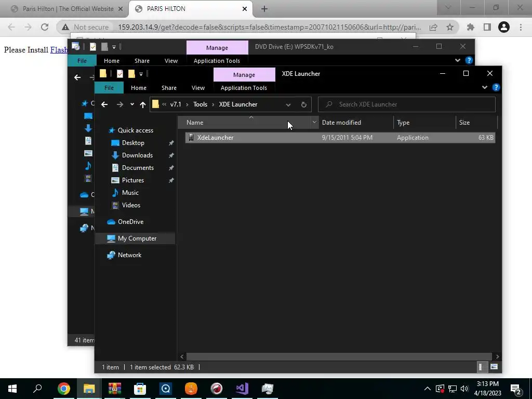532x399 pixels.
Task: Click Tools in breadcrumb path
Action: [x=200, y=104]
